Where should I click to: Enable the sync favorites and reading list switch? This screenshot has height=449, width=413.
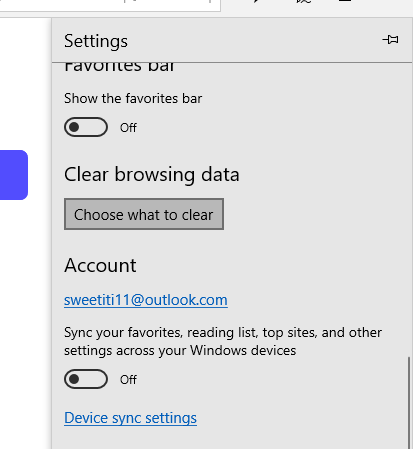pos(86,379)
